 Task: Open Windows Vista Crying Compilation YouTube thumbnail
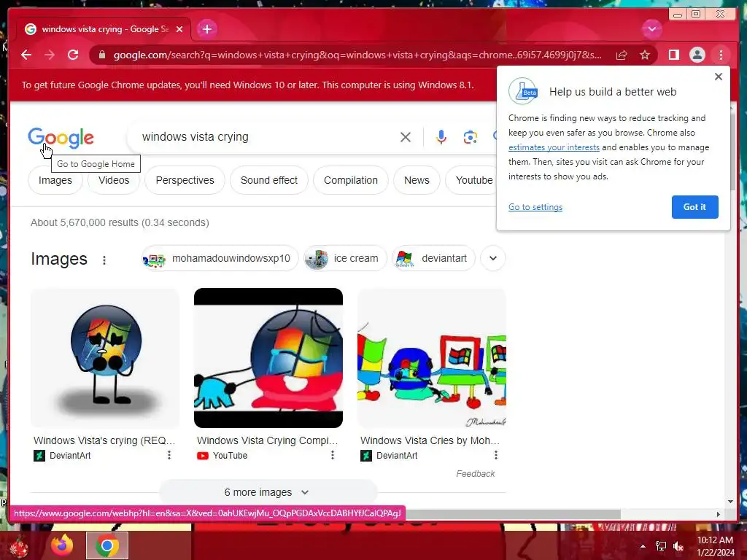click(x=268, y=358)
